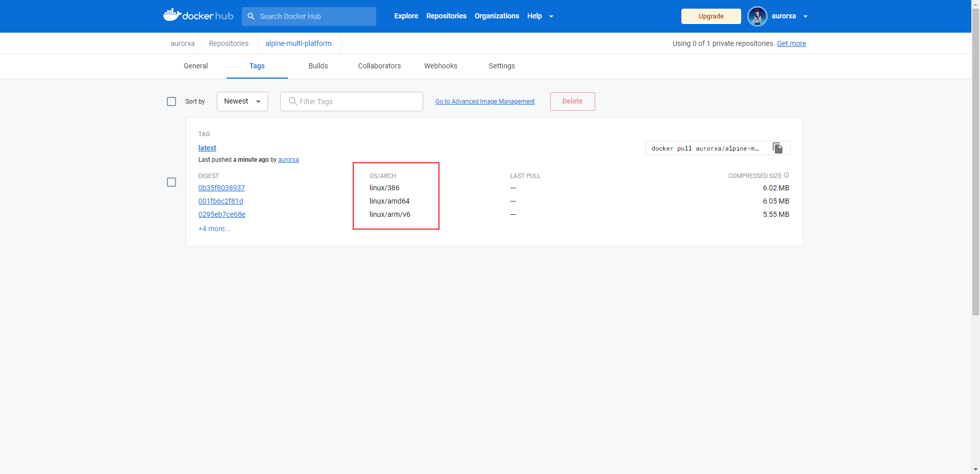Click the linux/386 architecture entry
Viewport: 980px width, 474px height.
pyautogui.click(x=384, y=188)
